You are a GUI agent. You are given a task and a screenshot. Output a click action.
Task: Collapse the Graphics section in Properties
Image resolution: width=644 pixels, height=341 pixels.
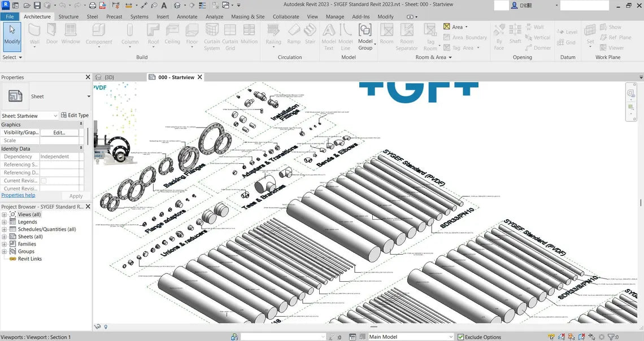81,124
